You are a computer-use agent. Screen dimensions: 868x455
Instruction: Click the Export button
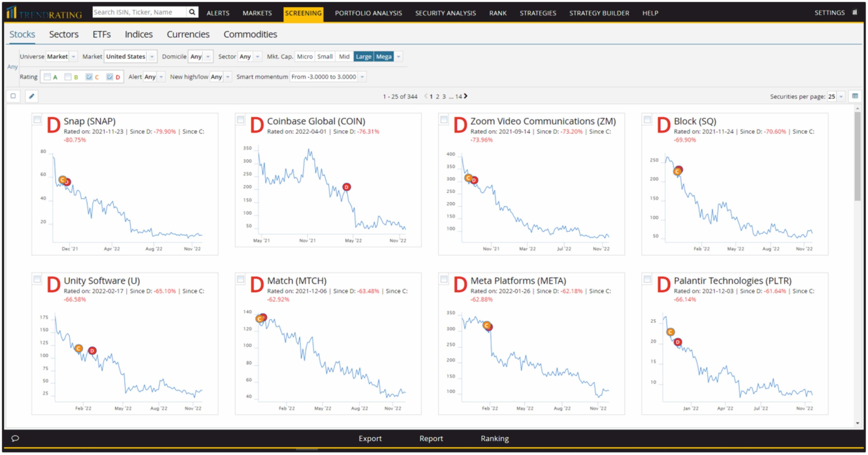click(x=370, y=438)
